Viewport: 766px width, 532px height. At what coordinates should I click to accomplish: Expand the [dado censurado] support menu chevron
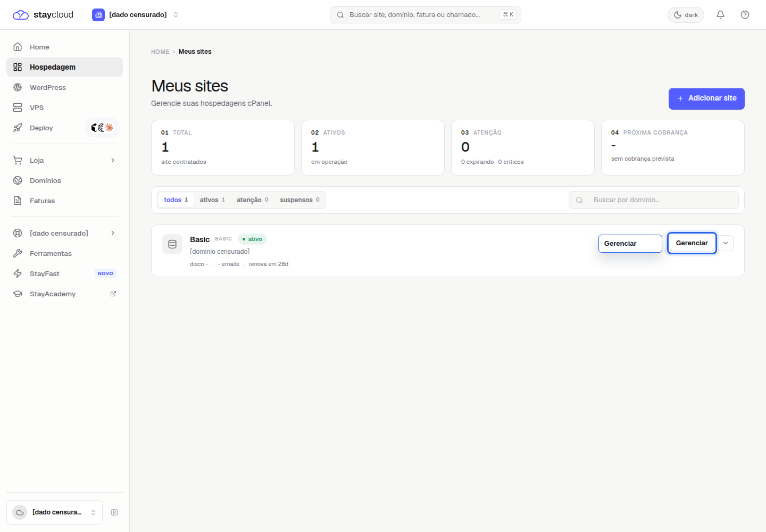tap(113, 233)
